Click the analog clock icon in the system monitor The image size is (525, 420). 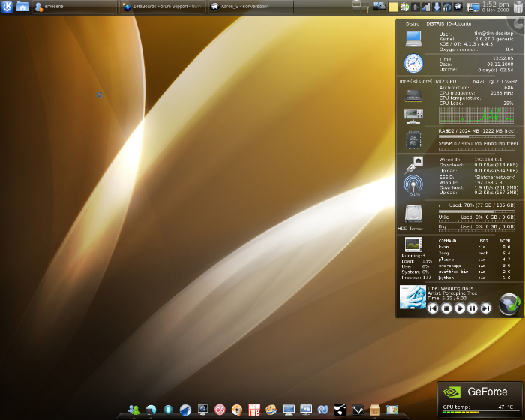(x=413, y=63)
